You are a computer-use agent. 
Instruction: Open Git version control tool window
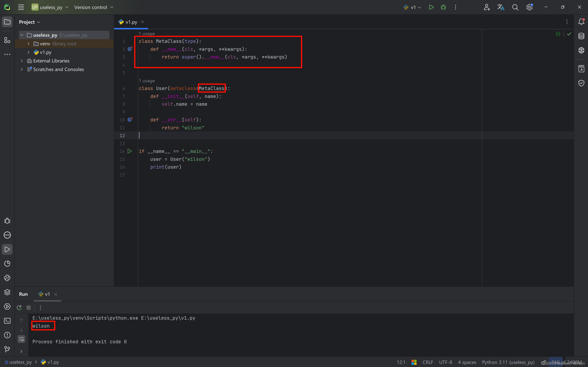pyautogui.click(x=7, y=349)
